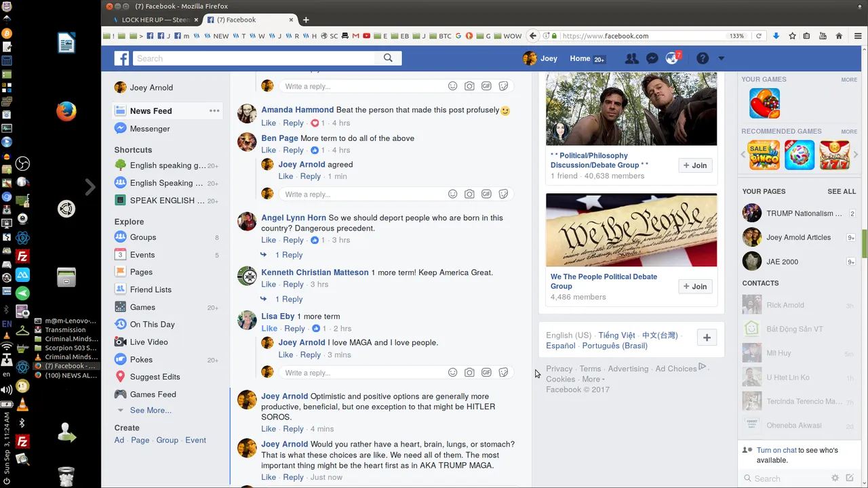Click chat search field

click(785, 479)
